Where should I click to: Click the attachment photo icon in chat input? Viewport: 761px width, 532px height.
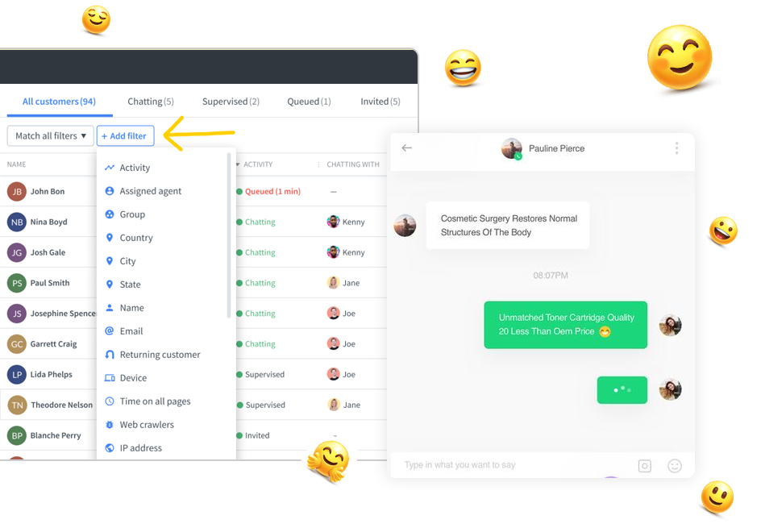645,466
